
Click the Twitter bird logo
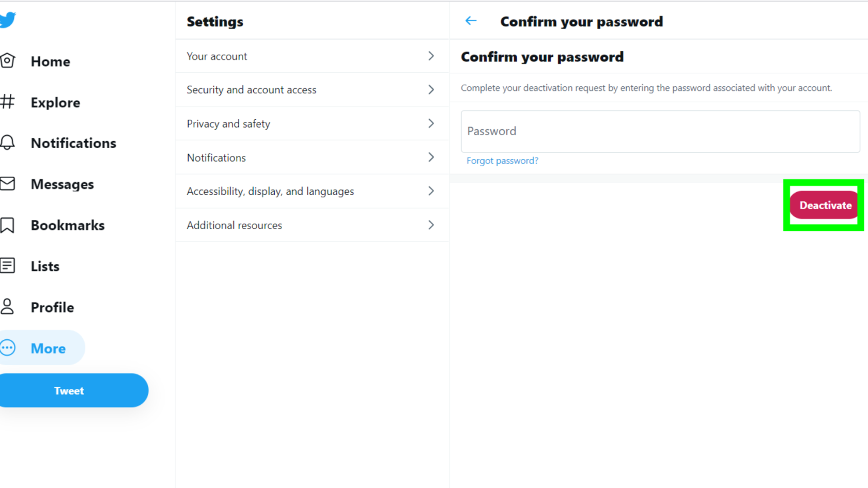point(7,20)
